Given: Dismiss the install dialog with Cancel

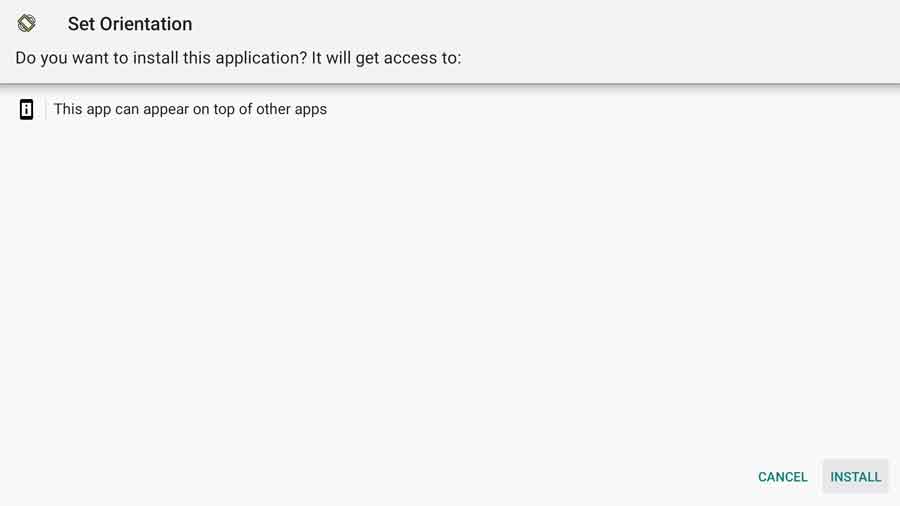Looking at the screenshot, I should coord(782,477).
